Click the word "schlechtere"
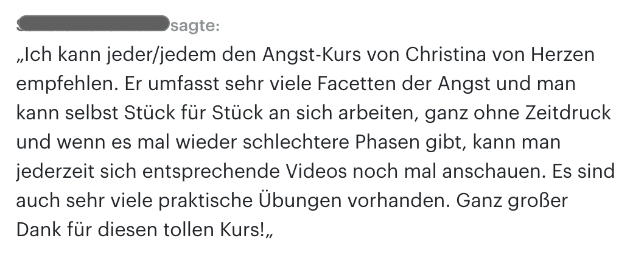 point(296,142)
